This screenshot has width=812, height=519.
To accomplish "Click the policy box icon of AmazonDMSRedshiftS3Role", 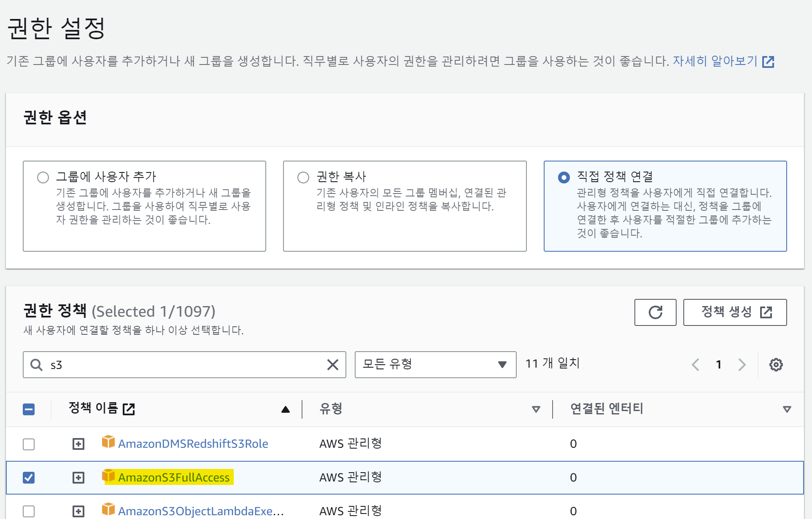I will coord(108,442).
